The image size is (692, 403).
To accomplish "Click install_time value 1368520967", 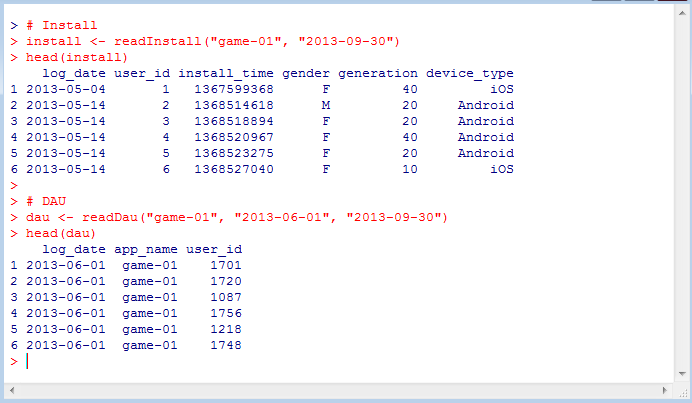I will click(234, 137).
